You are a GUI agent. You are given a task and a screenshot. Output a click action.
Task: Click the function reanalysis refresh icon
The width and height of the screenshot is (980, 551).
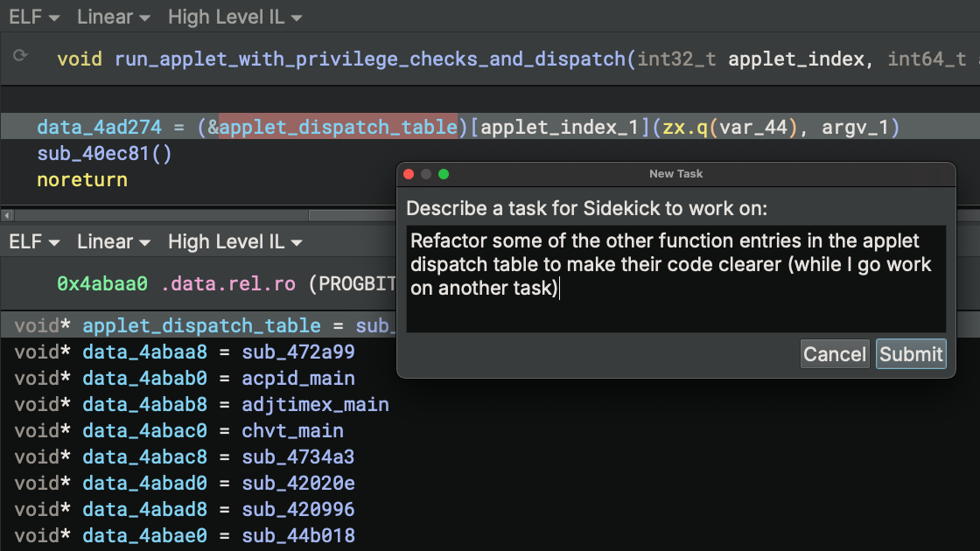[x=19, y=55]
